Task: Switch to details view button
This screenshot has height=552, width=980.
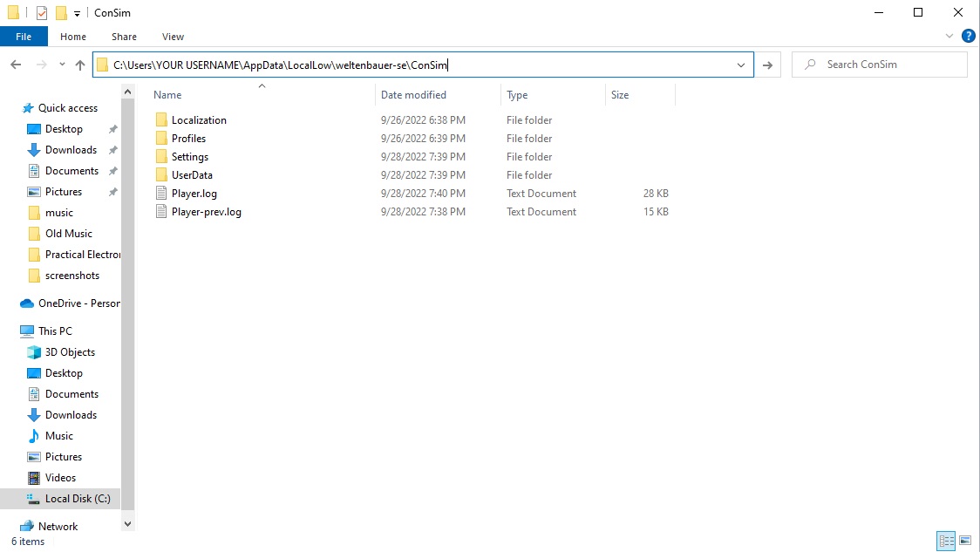Action: tap(946, 542)
